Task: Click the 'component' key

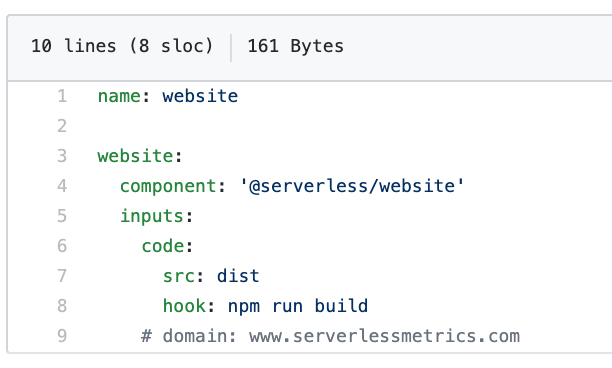Action: click(168, 187)
